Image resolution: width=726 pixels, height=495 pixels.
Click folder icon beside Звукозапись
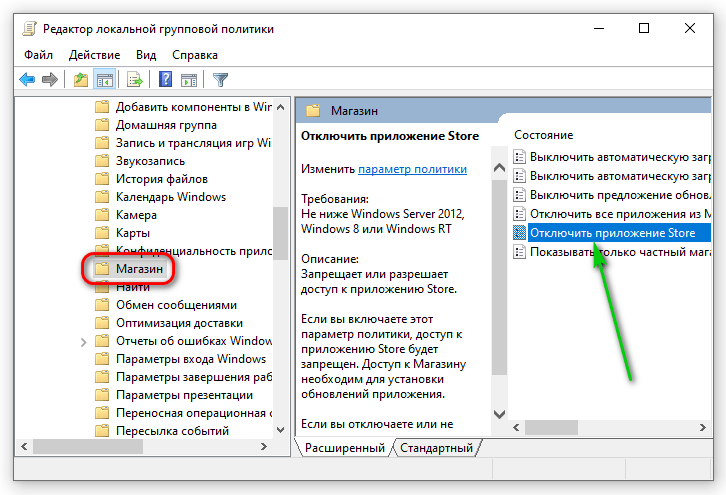pyautogui.click(x=102, y=161)
